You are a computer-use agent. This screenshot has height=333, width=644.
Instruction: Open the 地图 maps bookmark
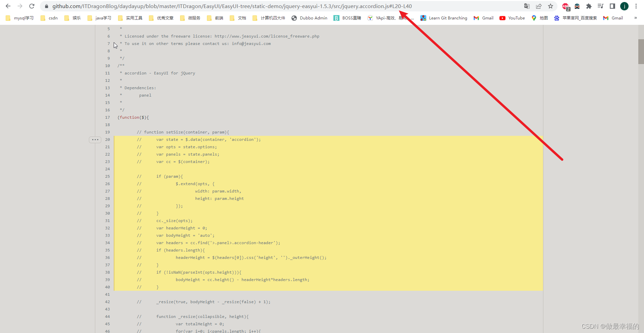click(x=540, y=18)
